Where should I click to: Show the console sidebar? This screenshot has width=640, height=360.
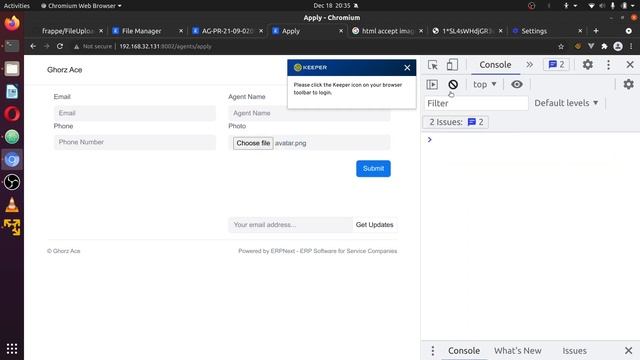432,84
